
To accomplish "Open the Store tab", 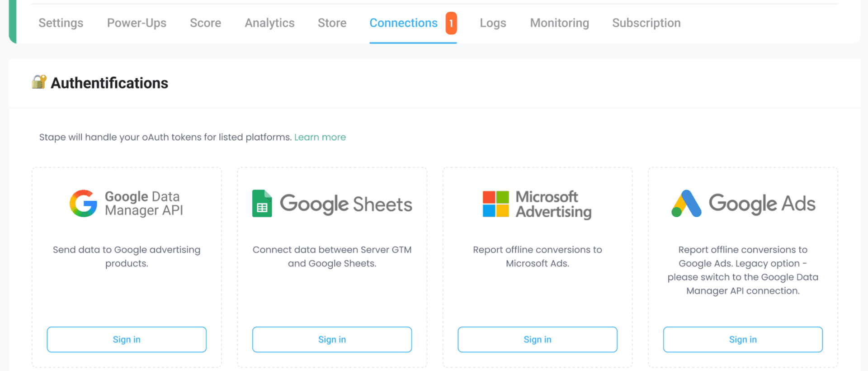I will pos(332,23).
